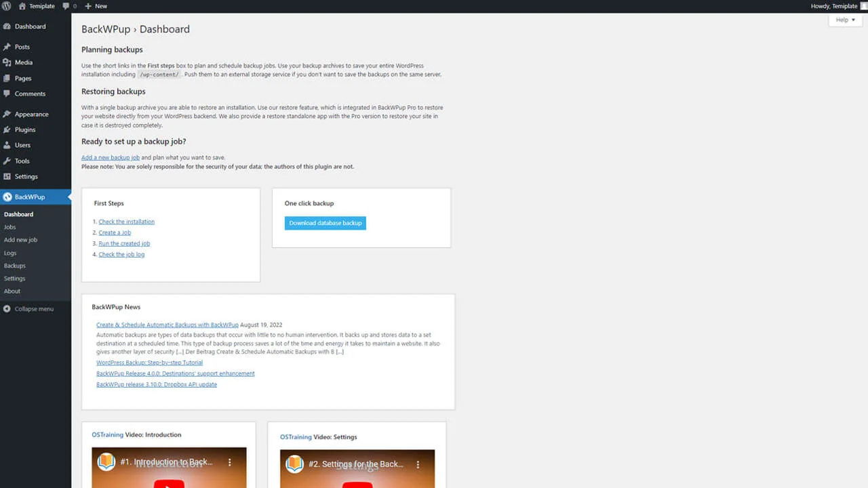This screenshot has width=868, height=488.
Task: Click Template site name in admin bar
Action: point(42,6)
